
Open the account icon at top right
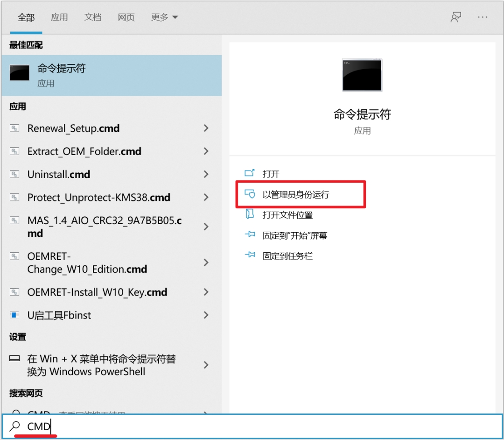[455, 17]
